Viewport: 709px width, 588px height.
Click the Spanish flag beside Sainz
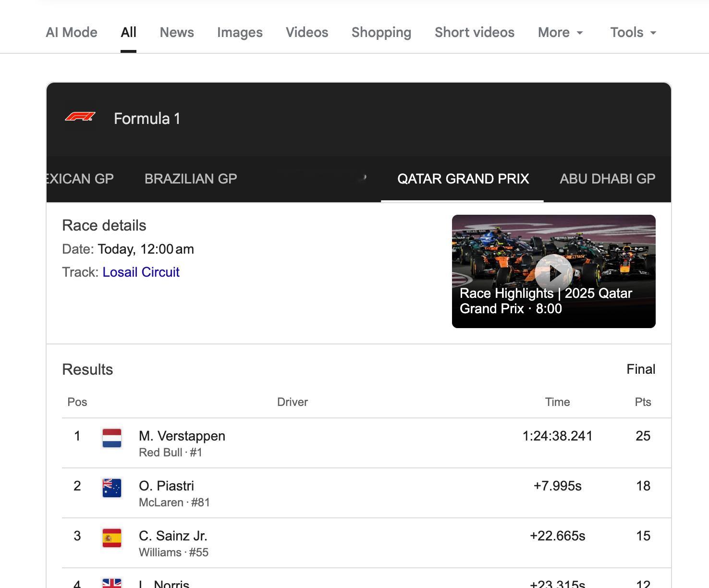point(112,538)
